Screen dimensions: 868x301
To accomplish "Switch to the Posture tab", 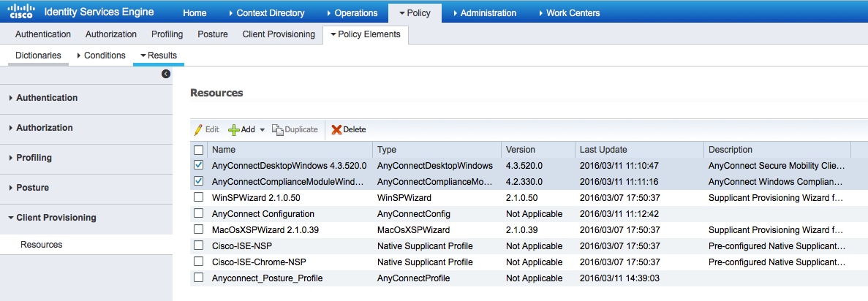I will pos(213,34).
